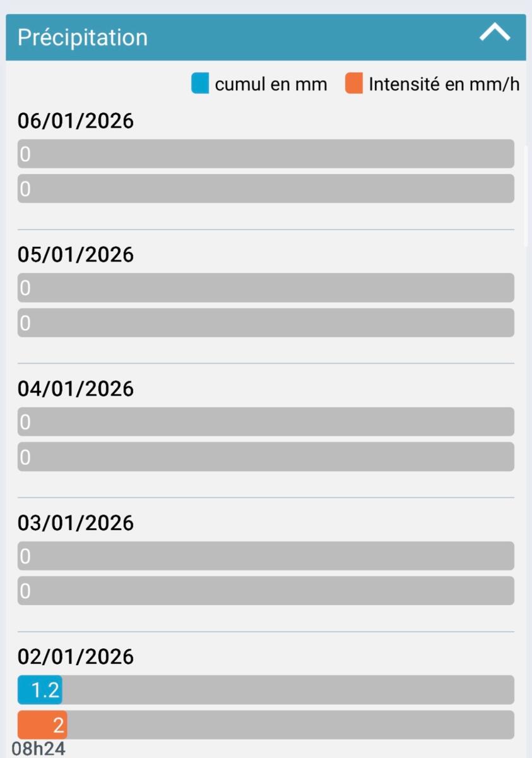Collapse the Précipitation panel chevron
Viewport: 532px width, 758px height.
tap(494, 33)
